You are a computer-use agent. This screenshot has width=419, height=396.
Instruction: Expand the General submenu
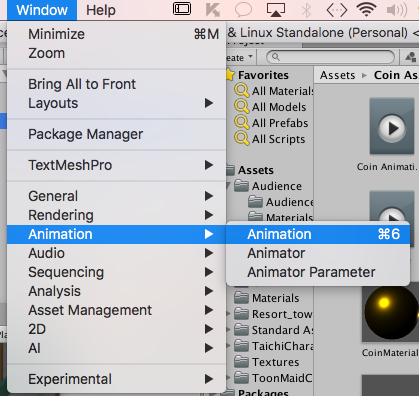click(x=117, y=196)
